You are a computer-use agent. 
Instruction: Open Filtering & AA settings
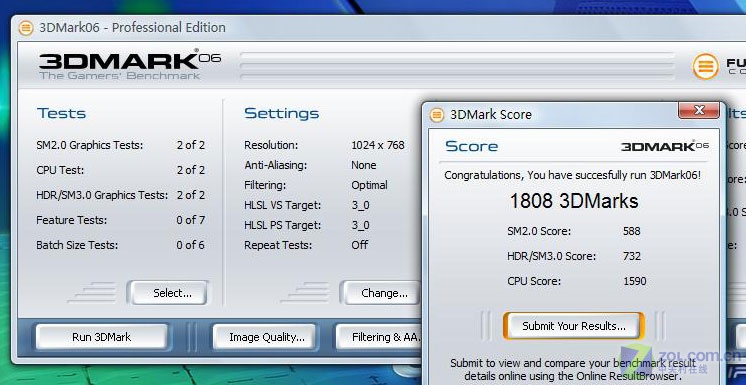pos(380,337)
